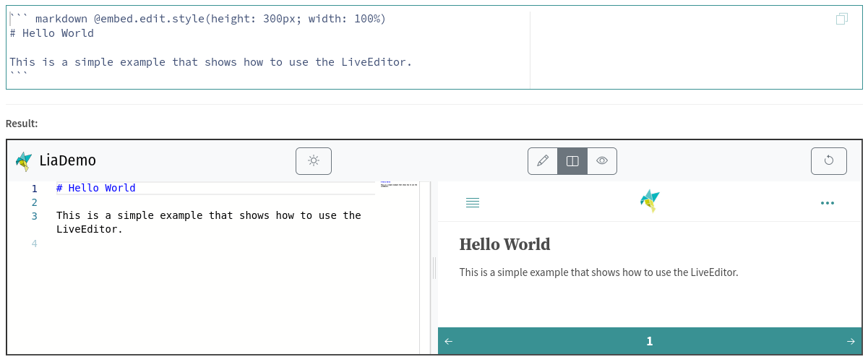Switch to preview-only mode with the eye button
Screen dimensions: 868x362
[602, 160]
